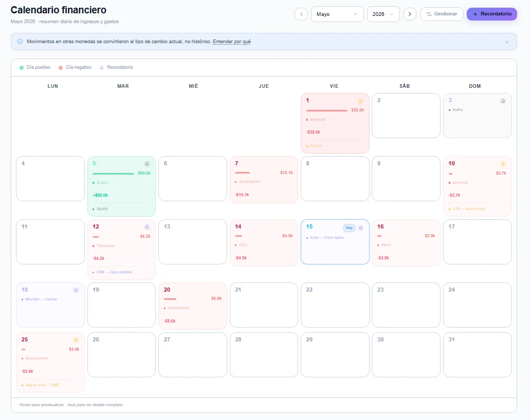Click bell reminder icon on day 18
This screenshot has height=420, width=531.
tap(76, 290)
